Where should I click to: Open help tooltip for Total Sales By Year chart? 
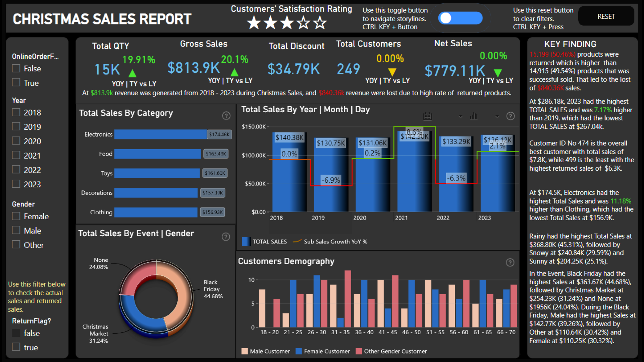[x=511, y=116]
